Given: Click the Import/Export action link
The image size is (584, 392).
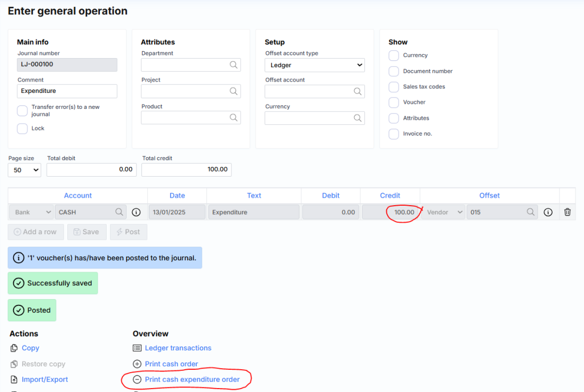Looking at the screenshot, I should point(44,379).
